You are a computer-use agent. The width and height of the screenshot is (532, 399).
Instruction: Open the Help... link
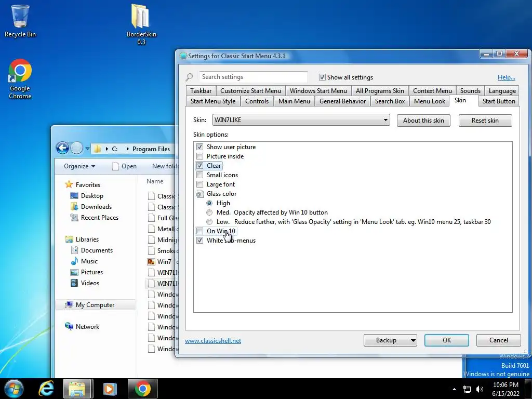(506, 77)
